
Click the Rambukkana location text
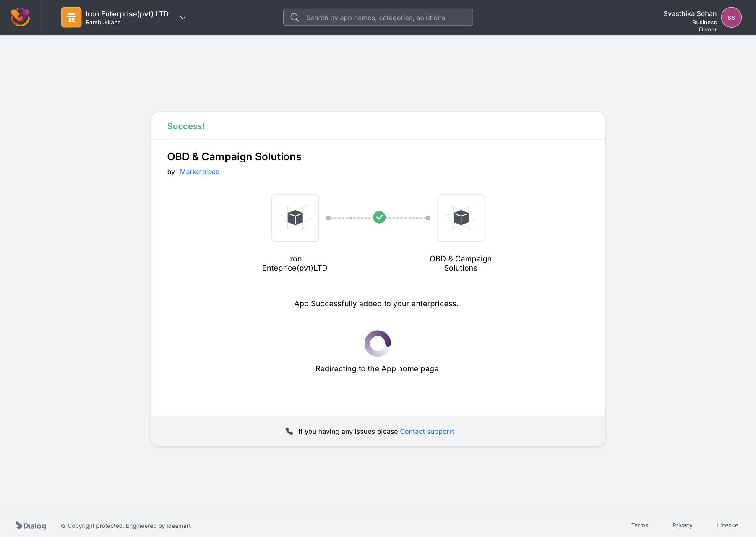[103, 23]
